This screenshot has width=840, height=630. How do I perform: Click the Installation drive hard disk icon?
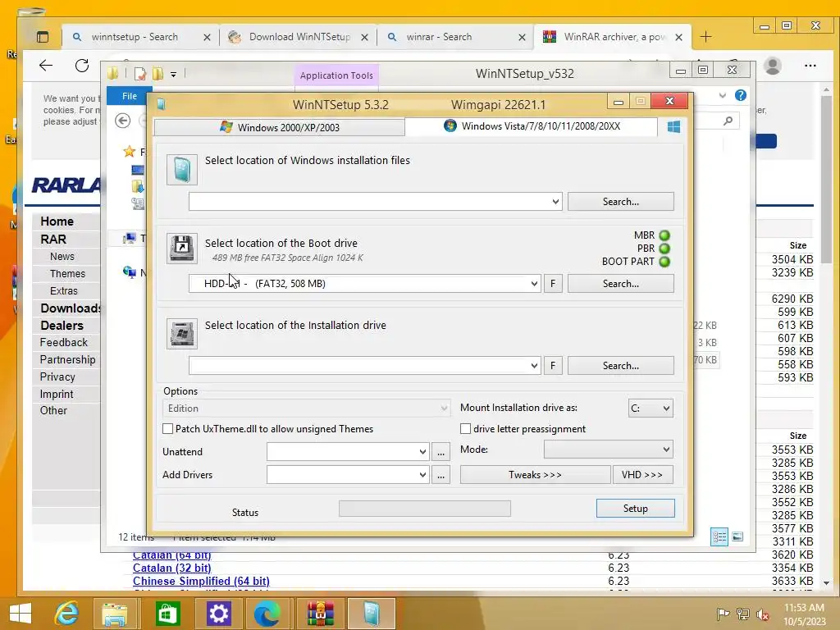(x=181, y=334)
